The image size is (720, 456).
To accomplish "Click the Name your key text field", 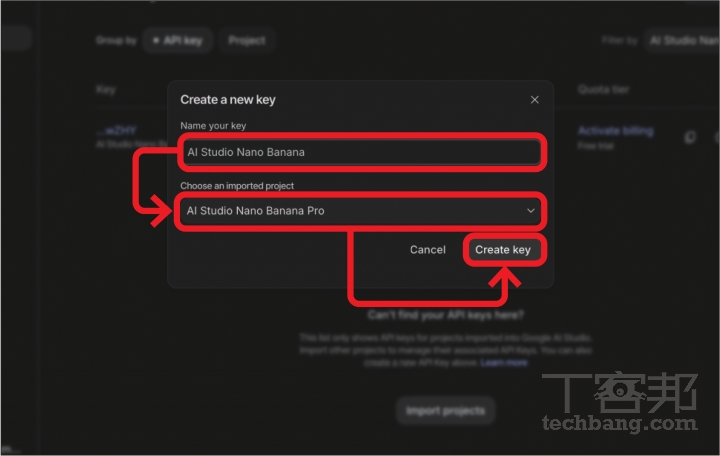I will 360,152.
